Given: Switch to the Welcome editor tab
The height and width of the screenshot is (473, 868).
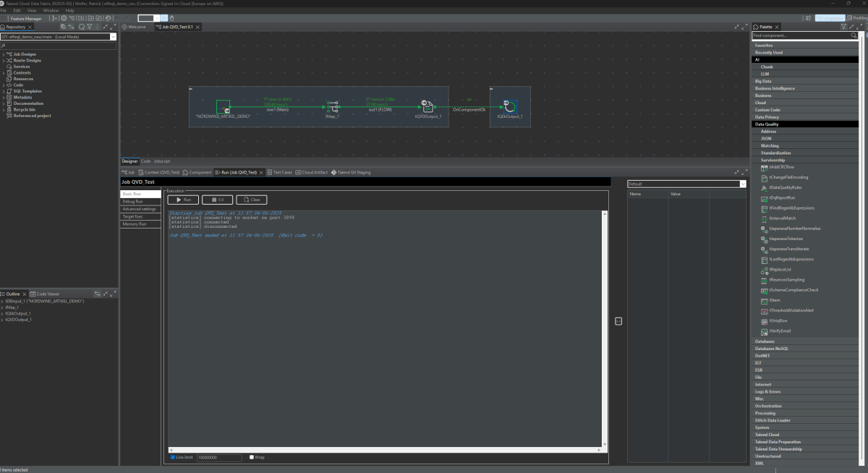Looking at the screenshot, I should click(135, 27).
